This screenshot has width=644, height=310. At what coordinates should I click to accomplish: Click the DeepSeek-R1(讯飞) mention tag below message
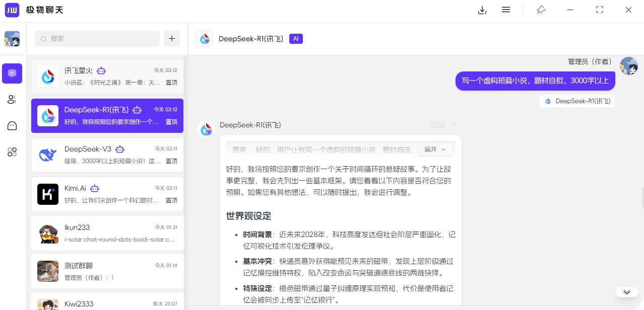tap(577, 101)
